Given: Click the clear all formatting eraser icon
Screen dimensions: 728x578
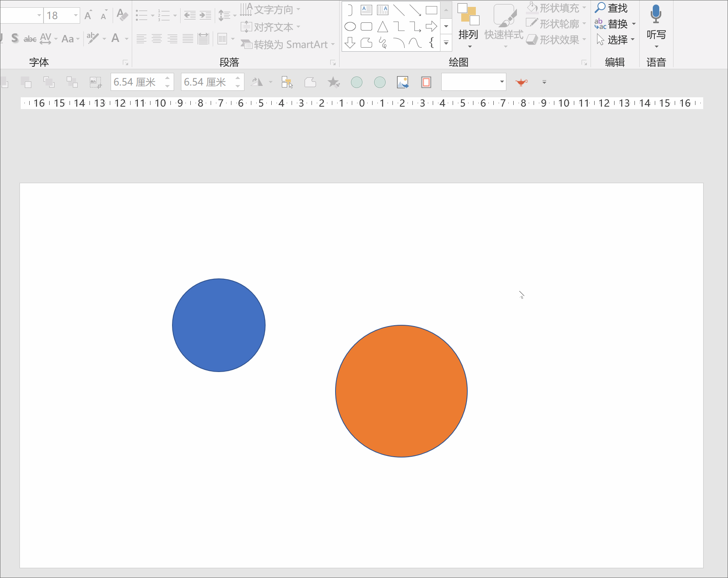Looking at the screenshot, I should (x=122, y=15).
